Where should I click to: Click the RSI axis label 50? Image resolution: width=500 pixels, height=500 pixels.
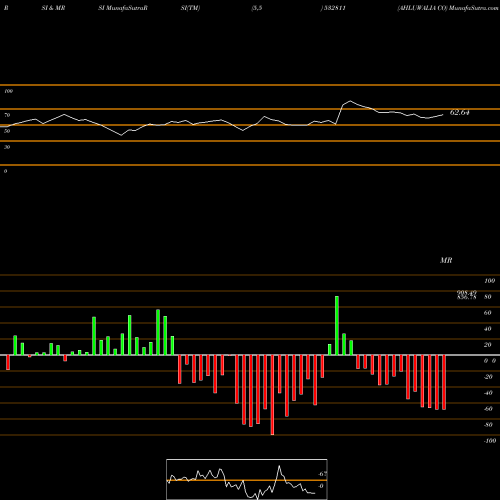(x=7, y=131)
